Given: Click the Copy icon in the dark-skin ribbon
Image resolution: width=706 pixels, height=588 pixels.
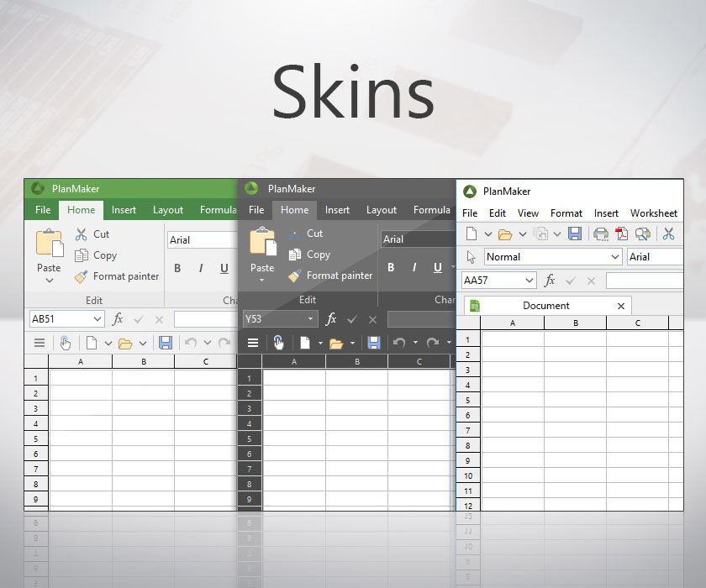Looking at the screenshot, I should pos(295,255).
